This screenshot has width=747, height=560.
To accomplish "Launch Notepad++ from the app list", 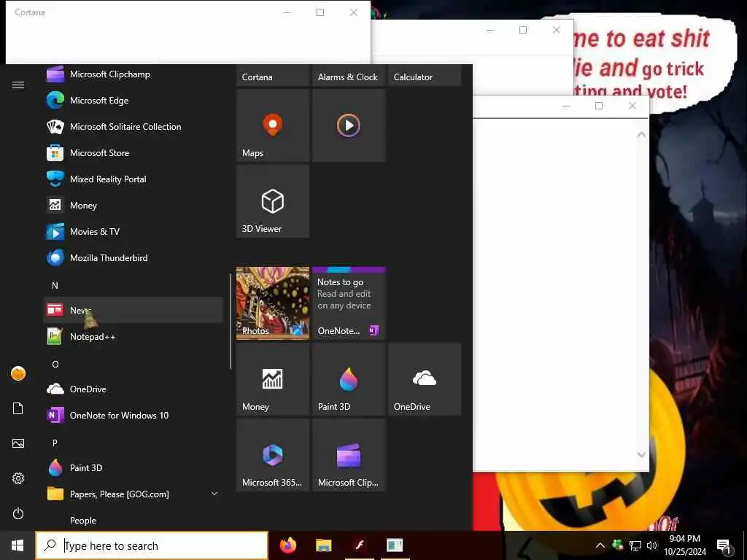I will tap(133, 337).
